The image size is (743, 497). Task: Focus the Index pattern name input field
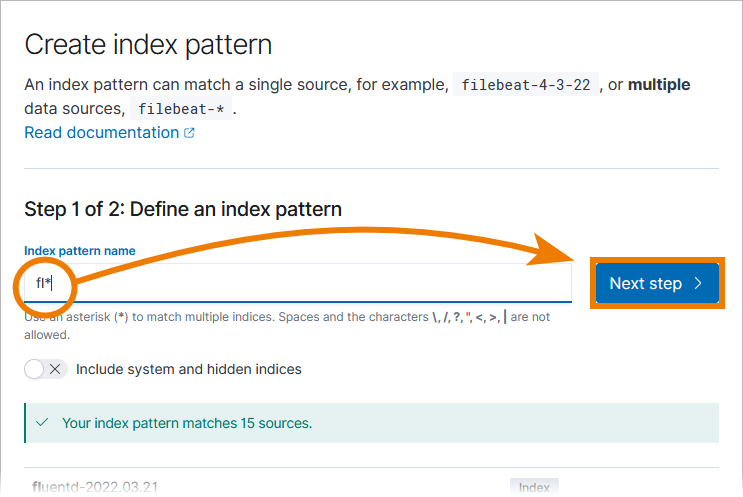coord(298,283)
